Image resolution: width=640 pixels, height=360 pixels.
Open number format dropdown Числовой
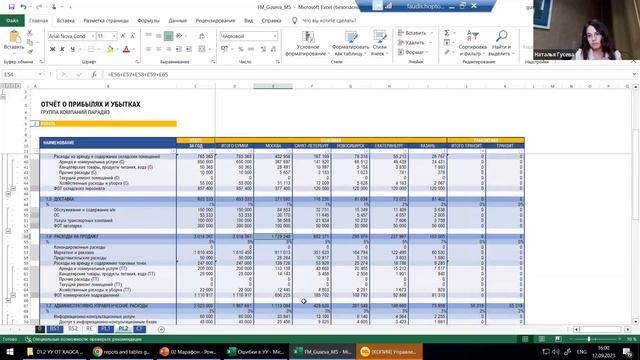[275, 36]
